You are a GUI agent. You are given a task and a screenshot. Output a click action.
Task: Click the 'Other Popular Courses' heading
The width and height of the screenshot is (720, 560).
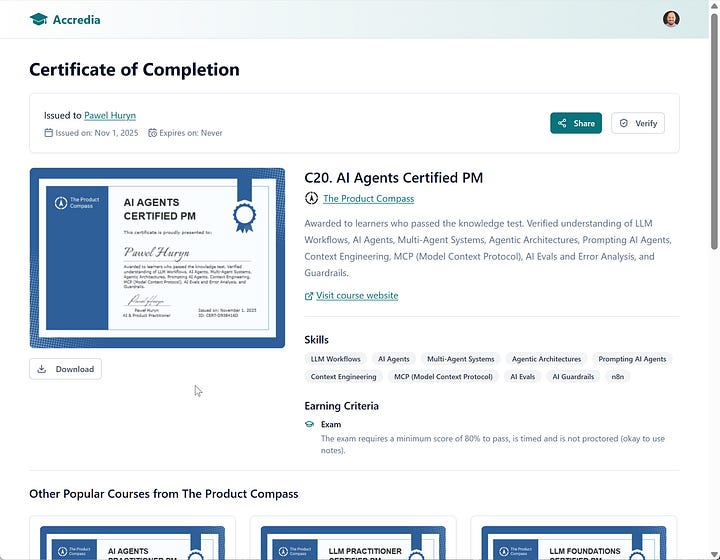coord(163,494)
